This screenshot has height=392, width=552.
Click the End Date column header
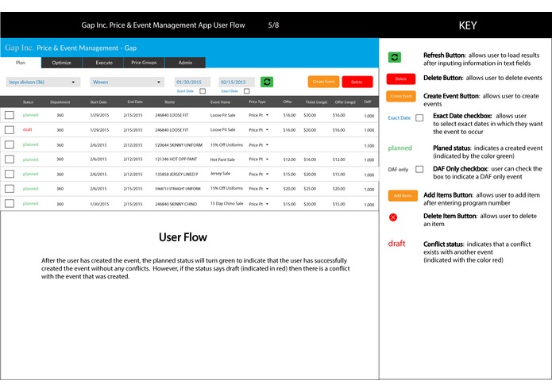coord(135,102)
